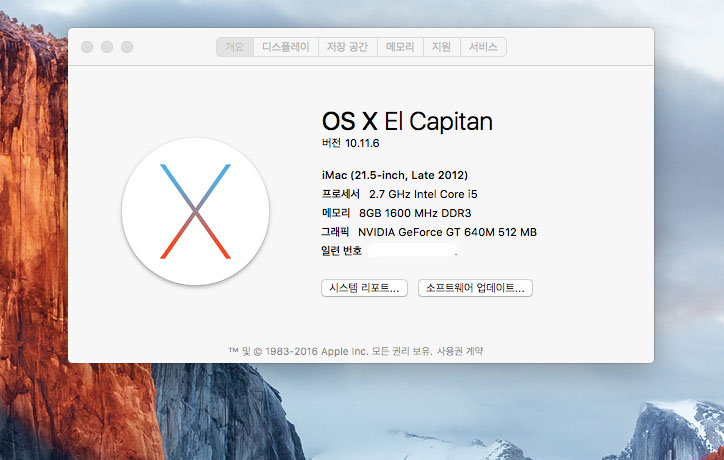Open the 지원 tab
Image resolution: width=724 pixels, height=460 pixels.
click(x=441, y=47)
